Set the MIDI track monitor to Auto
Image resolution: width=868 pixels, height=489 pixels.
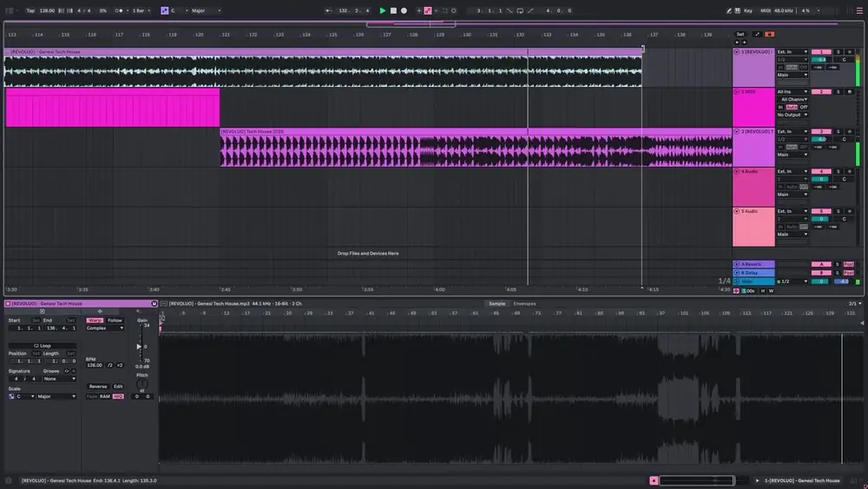point(792,108)
